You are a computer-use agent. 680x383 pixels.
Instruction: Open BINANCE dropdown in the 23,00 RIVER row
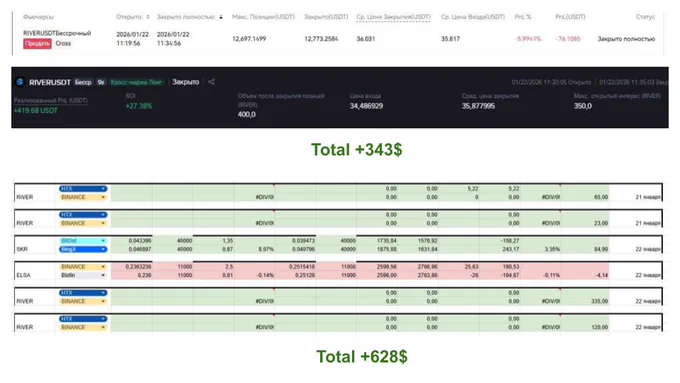(83, 223)
